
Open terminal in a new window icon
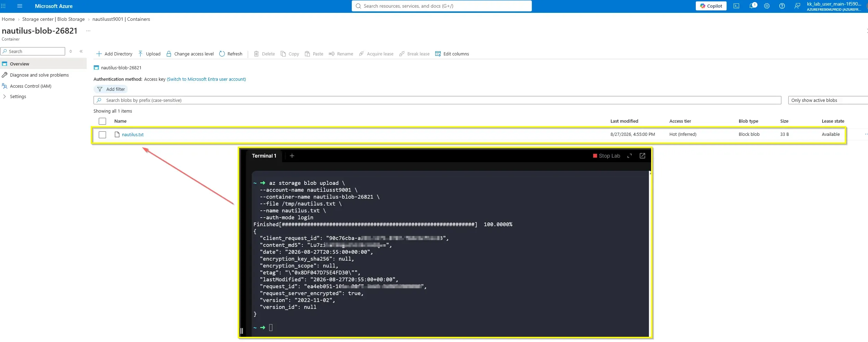click(642, 156)
